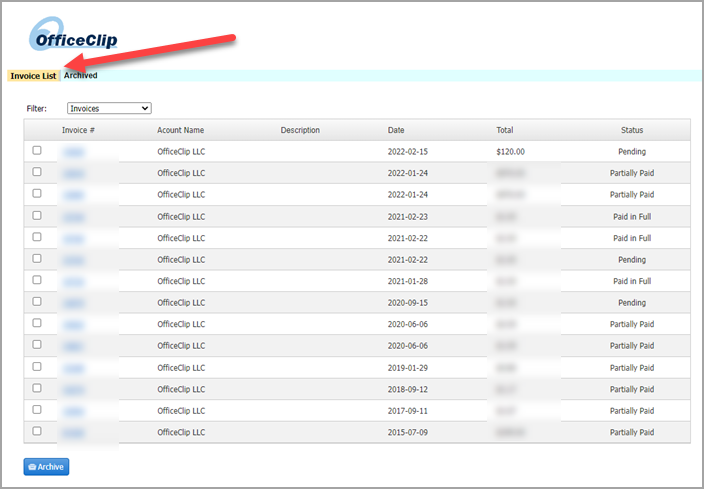Click the date 2020-09-15
The width and height of the screenshot is (704, 489).
pyautogui.click(x=408, y=303)
